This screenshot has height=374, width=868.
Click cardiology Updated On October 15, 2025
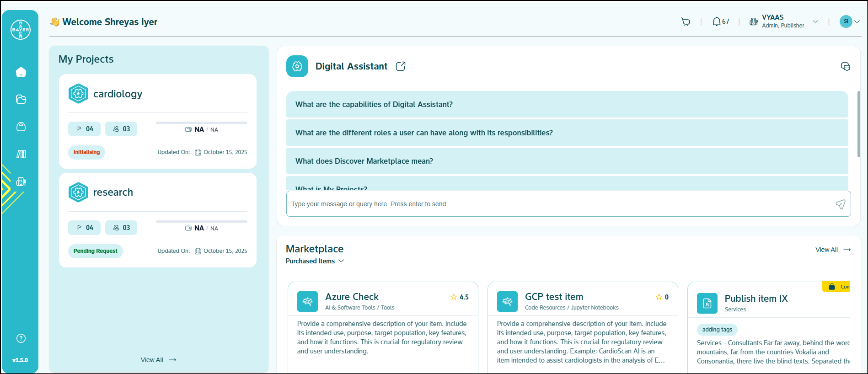(x=202, y=152)
